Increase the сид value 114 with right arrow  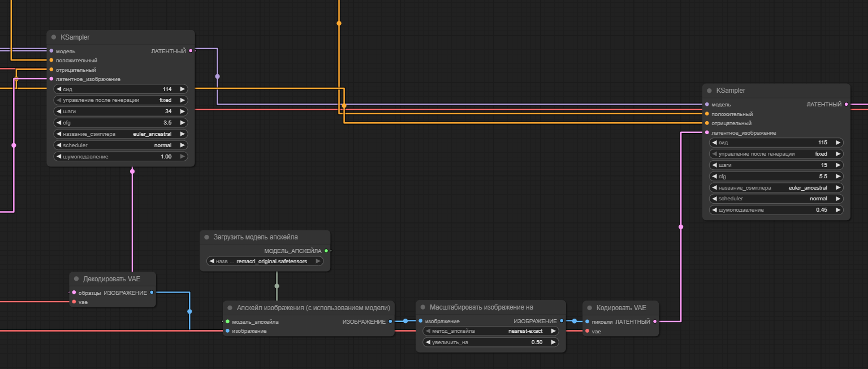[x=183, y=89]
